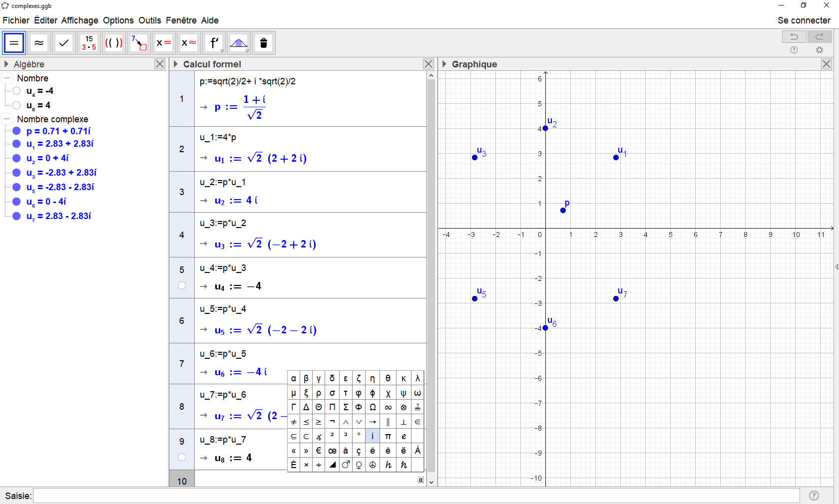Image resolution: width=839 pixels, height=504 pixels.
Task: Insert the π symbol from symbol table
Action: tap(388, 436)
